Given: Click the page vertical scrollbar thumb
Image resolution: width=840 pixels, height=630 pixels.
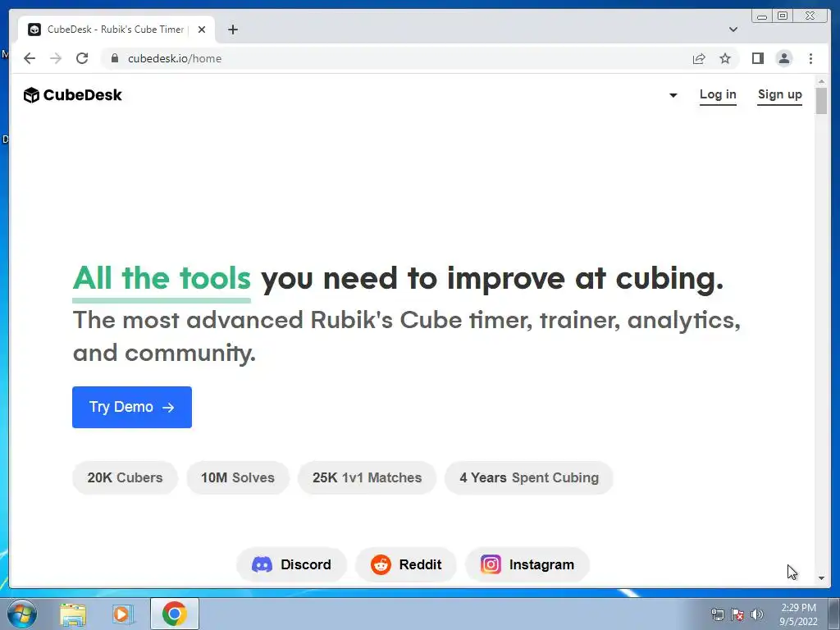Looking at the screenshot, I should [x=821, y=101].
